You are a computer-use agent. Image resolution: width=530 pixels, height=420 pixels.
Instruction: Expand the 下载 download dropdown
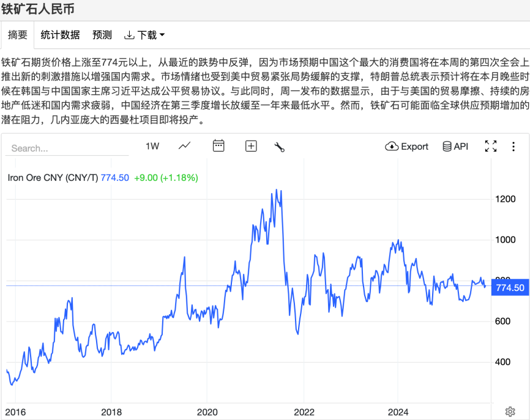[x=144, y=35]
